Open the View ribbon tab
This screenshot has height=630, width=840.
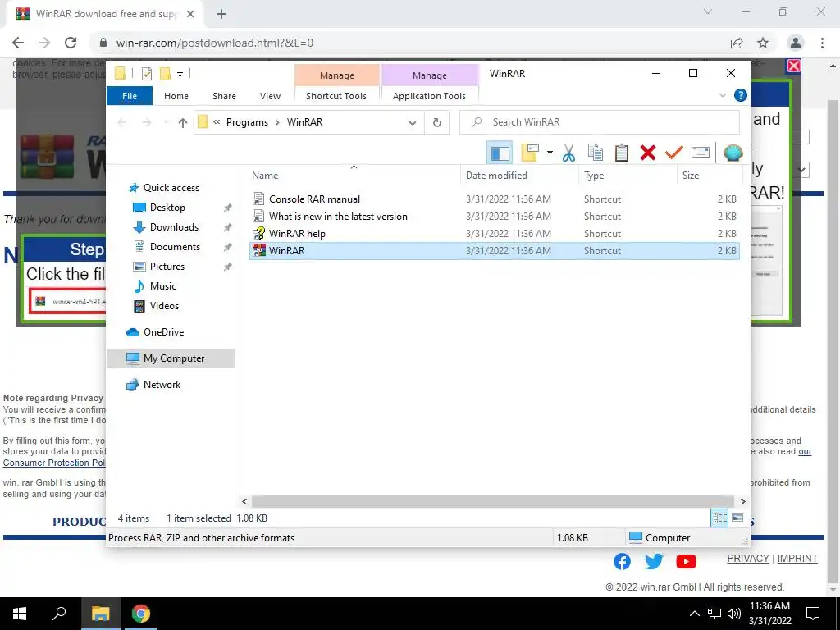(x=270, y=96)
